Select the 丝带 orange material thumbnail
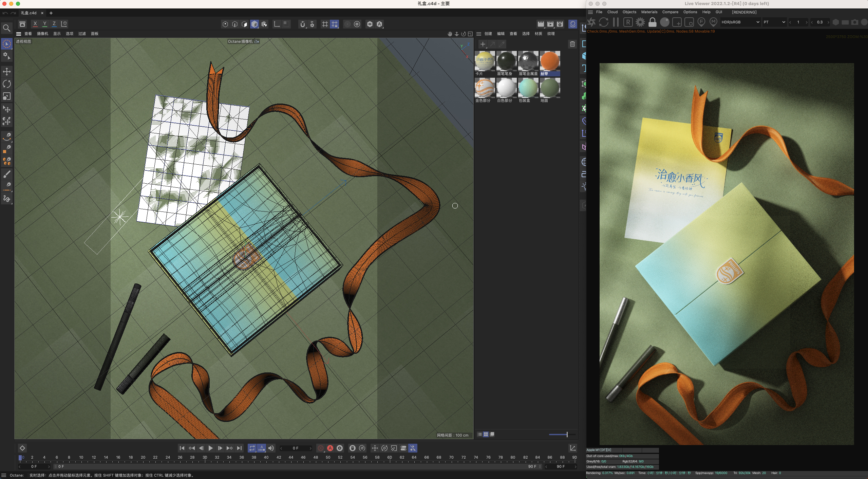This screenshot has width=868, height=479. click(550, 61)
